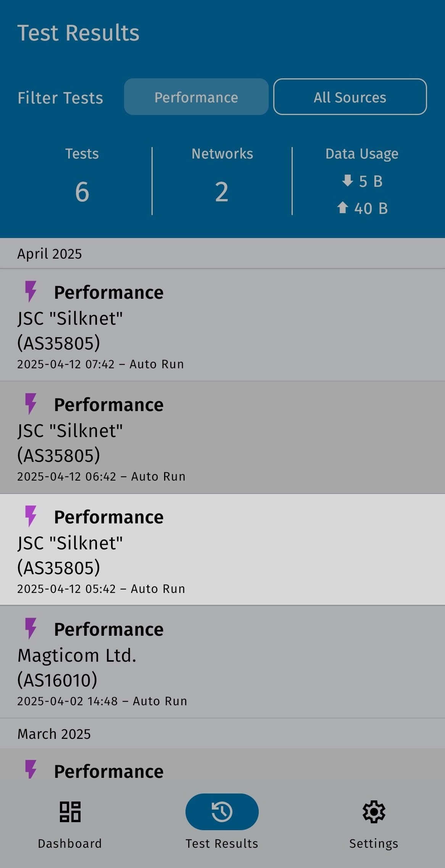Open the 07:42 Silknet performance result

point(222,325)
